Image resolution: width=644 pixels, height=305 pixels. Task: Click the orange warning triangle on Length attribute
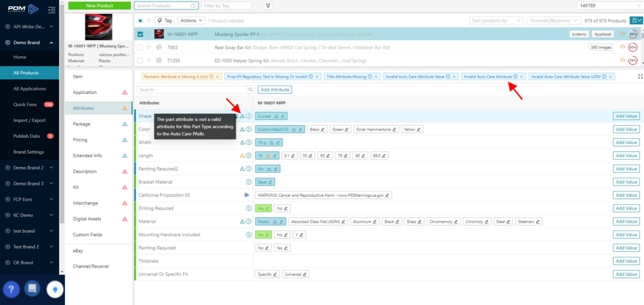point(242,156)
